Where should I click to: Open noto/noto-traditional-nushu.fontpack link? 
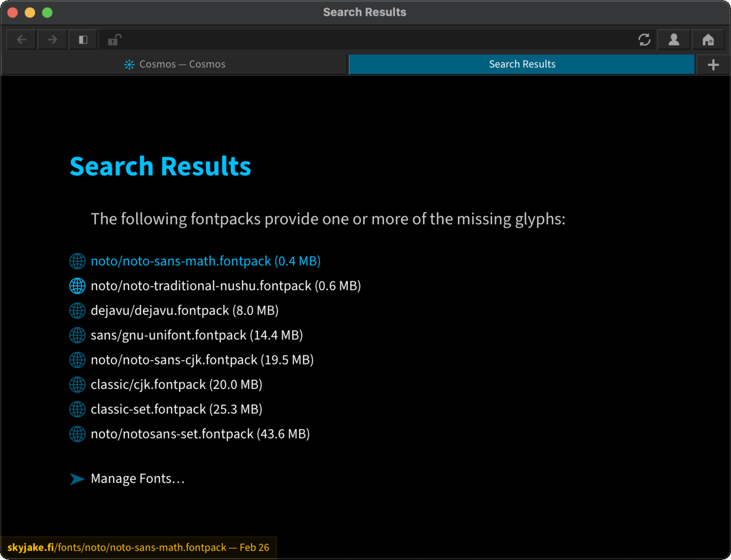(225, 286)
